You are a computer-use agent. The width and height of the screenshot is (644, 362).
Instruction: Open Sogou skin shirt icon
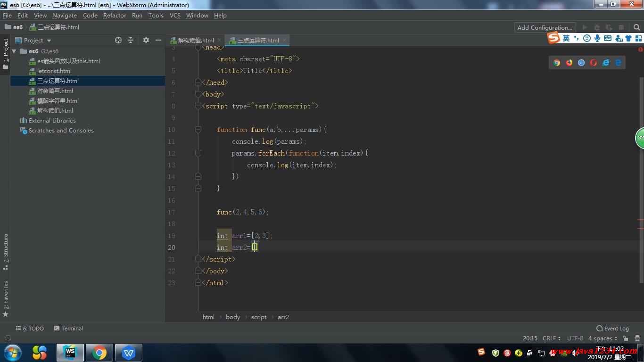point(628,38)
